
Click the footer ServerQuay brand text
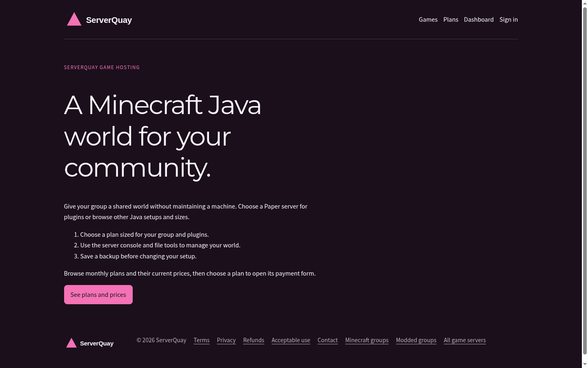[x=97, y=343]
